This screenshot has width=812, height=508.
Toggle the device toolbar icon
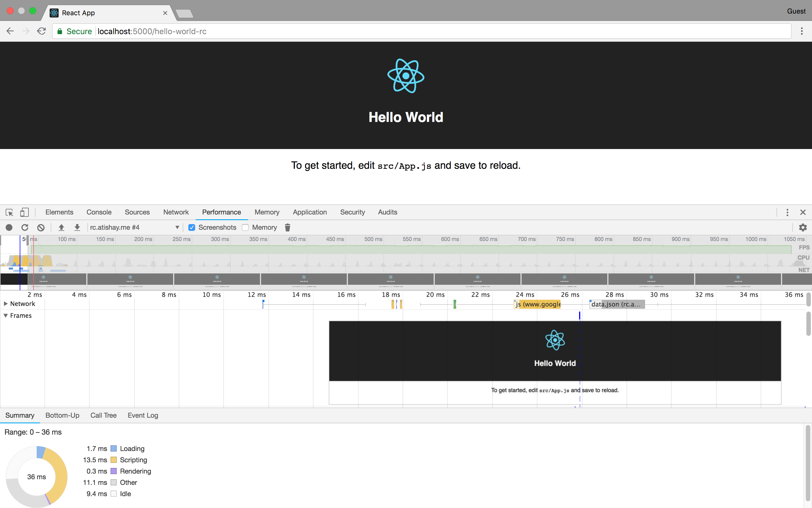click(25, 212)
